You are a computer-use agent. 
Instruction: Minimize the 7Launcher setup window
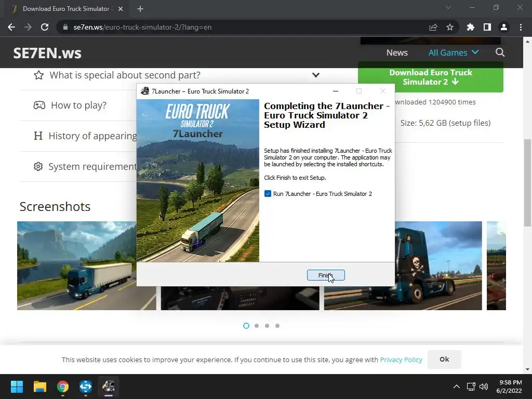tap(336, 91)
